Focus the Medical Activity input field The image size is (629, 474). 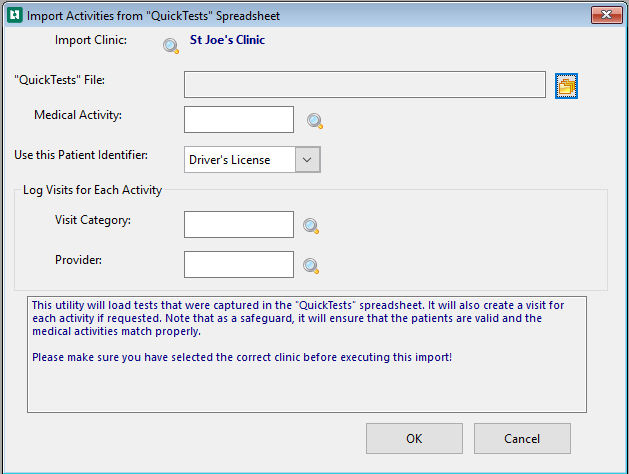pyautogui.click(x=239, y=120)
